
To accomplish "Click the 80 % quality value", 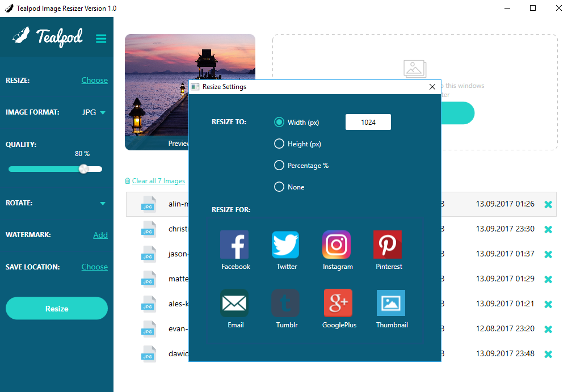I will click(x=82, y=154).
